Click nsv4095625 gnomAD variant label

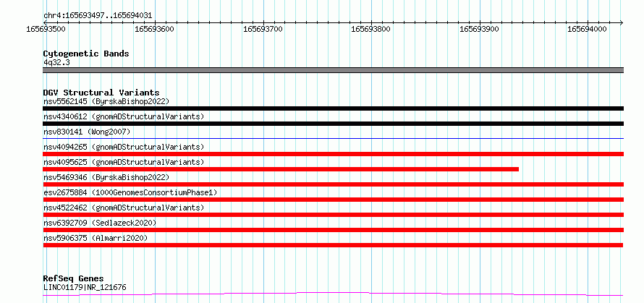tap(124, 162)
